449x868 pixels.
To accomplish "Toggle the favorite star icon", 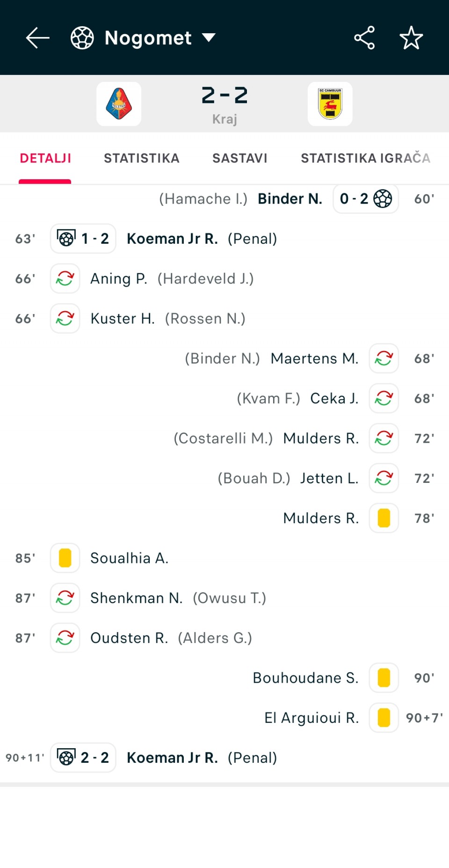I will (x=411, y=38).
